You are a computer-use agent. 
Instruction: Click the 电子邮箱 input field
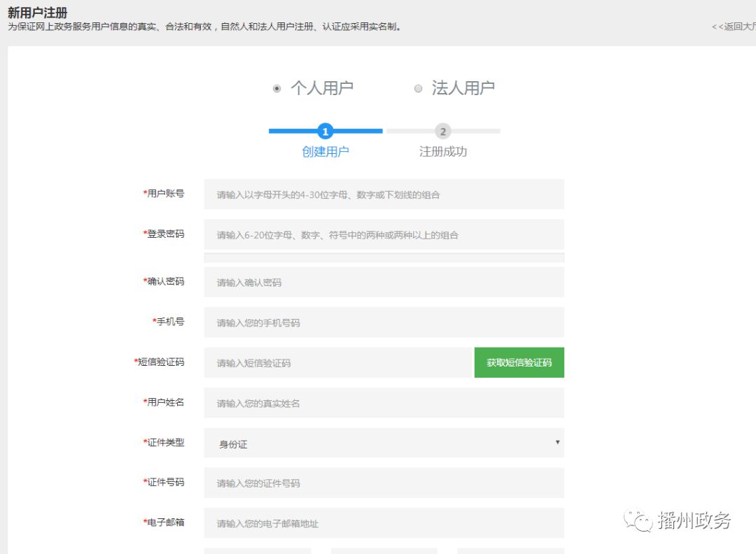(384, 523)
